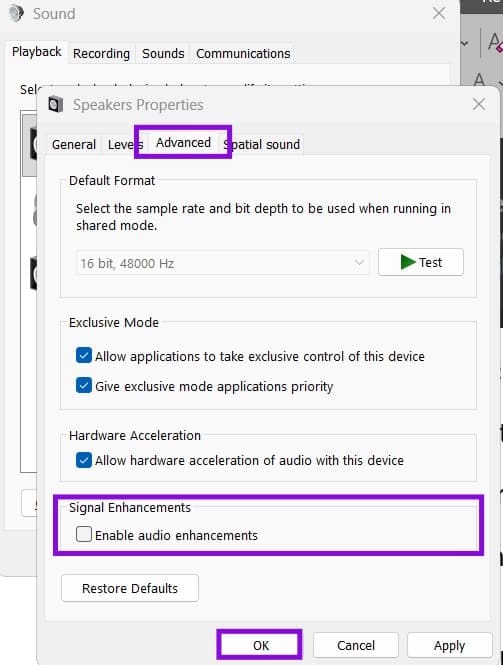503x665 pixels.
Task: Open the sample rate and bit depth dropdown
Action: pos(223,263)
